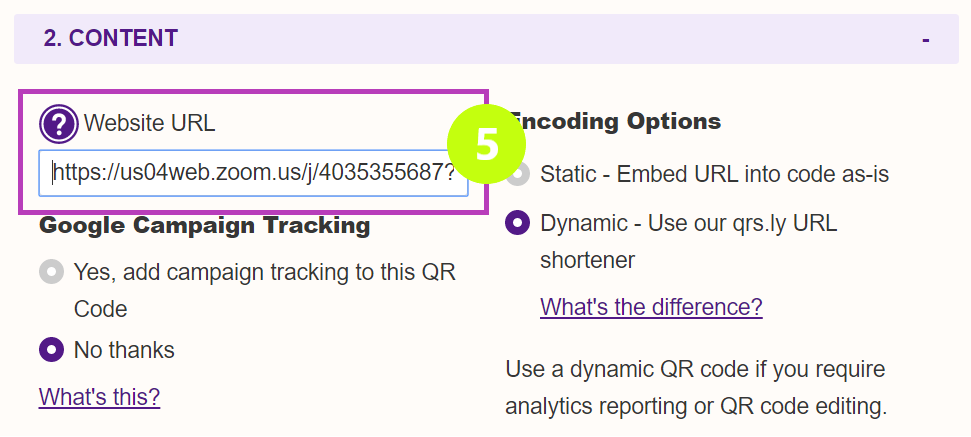Click the "Google Campaign Tracking" heading
Image resolution: width=971 pixels, height=437 pixels.
204,226
